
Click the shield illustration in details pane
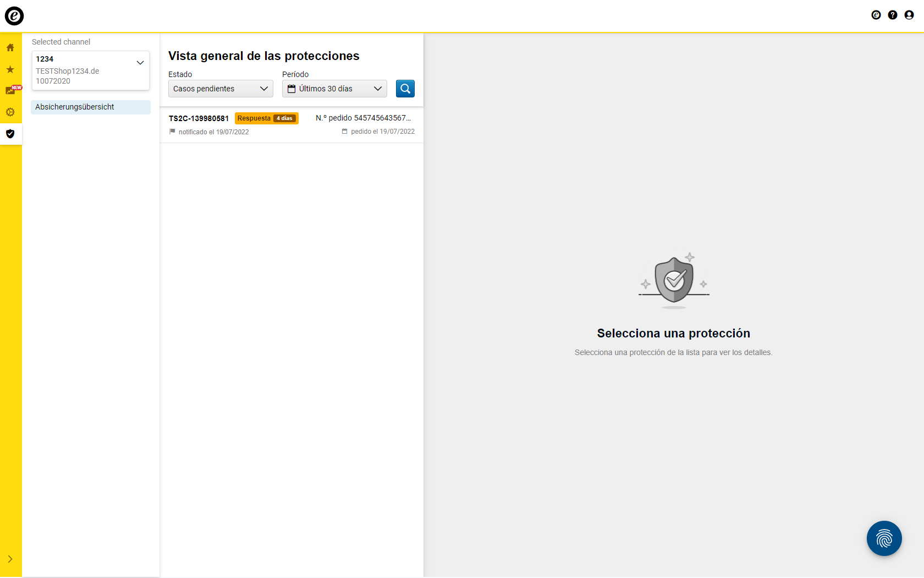(674, 280)
